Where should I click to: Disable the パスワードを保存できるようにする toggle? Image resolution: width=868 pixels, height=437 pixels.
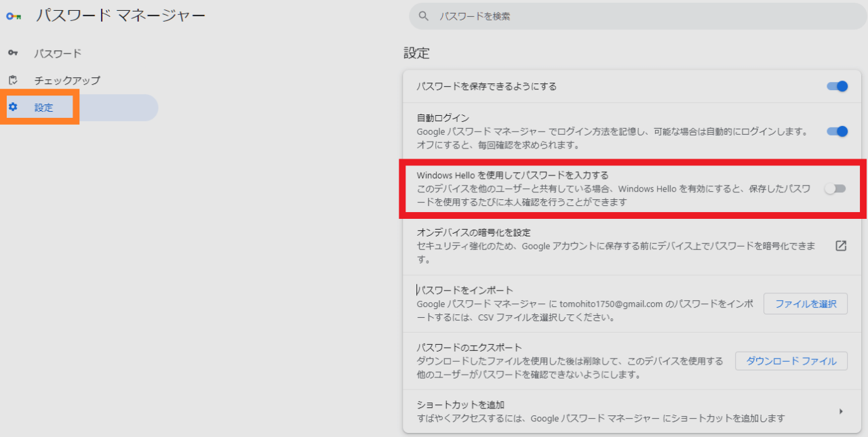pyautogui.click(x=836, y=86)
